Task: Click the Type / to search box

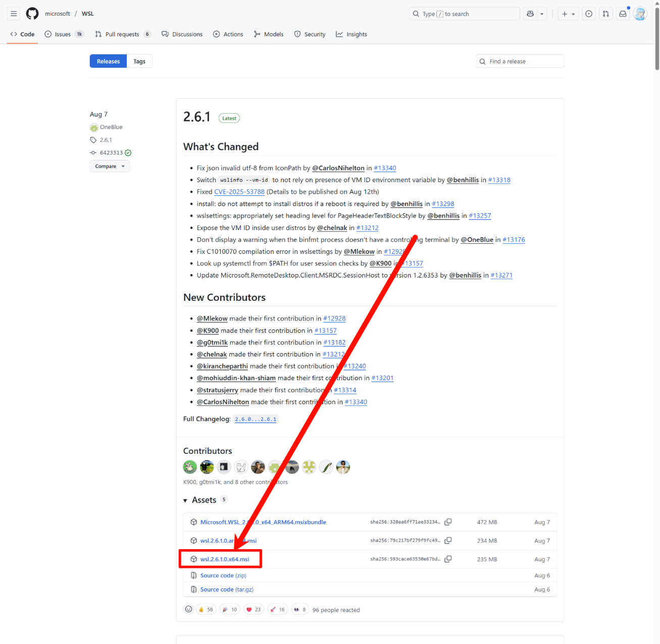Action: [465, 14]
